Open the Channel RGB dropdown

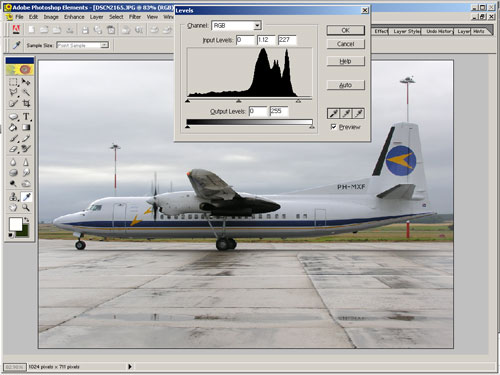(236, 25)
